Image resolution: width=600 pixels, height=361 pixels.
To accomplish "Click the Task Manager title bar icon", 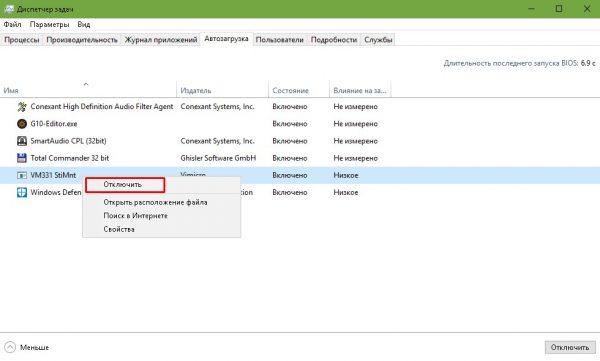I will click(x=9, y=8).
